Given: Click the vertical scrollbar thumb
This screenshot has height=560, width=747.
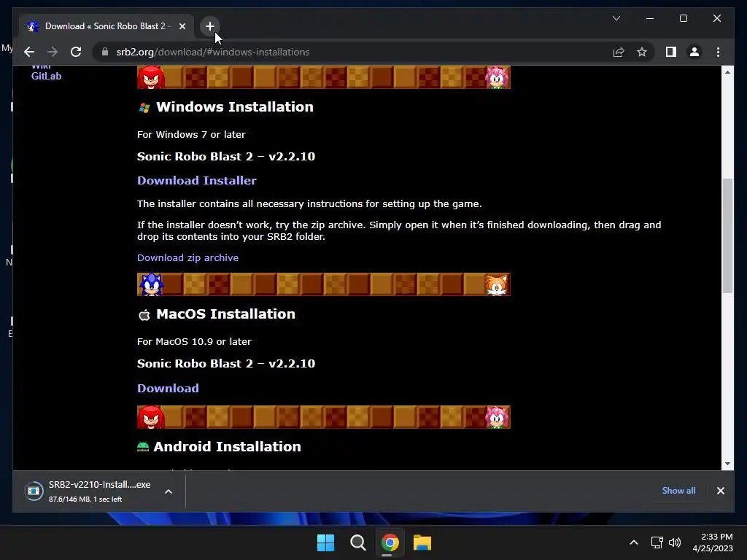Looking at the screenshot, I should coord(727,236).
